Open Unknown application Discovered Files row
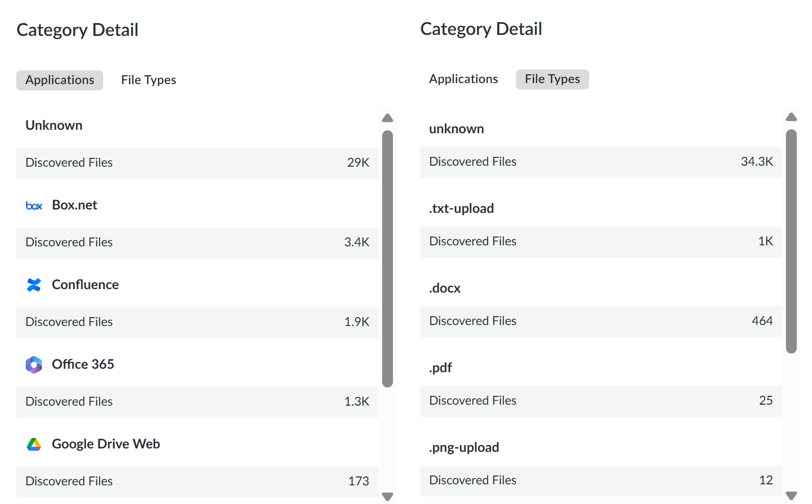 click(197, 163)
